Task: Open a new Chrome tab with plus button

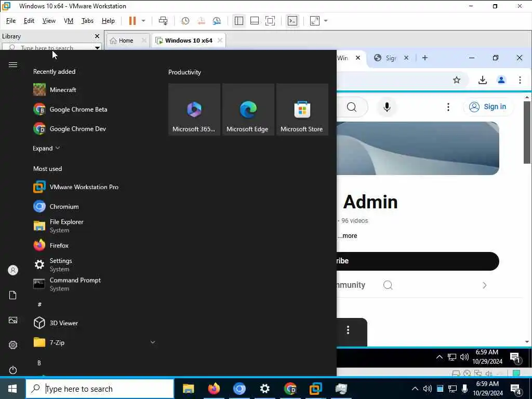Action: pos(425,58)
